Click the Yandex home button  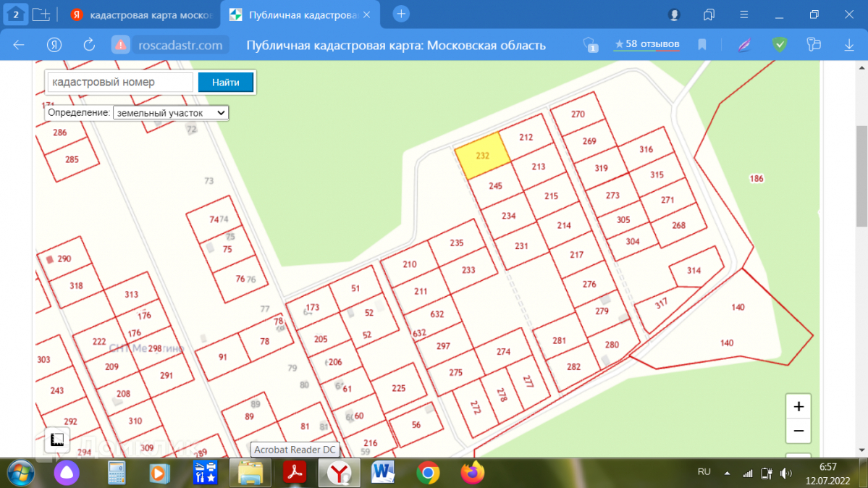point(54,45)
